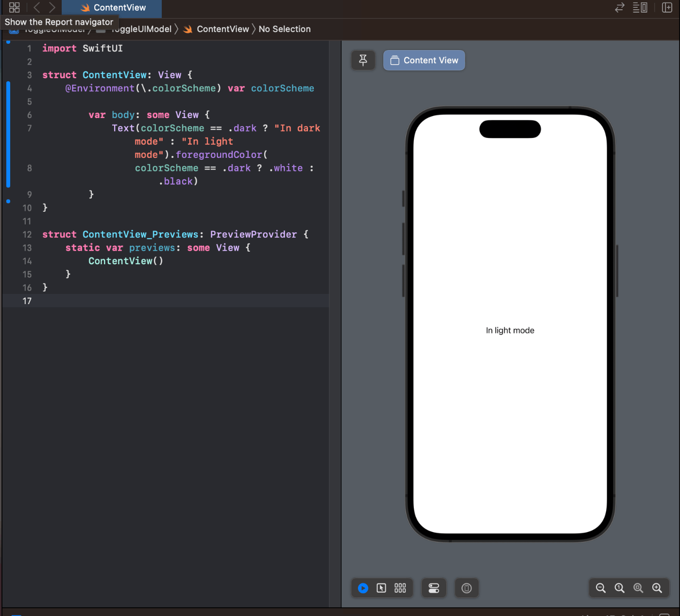Click the '@Environment(\.colorScheme)' property wrapper
The width and height of the screenshot is (680, 616).
coord(143,88)
